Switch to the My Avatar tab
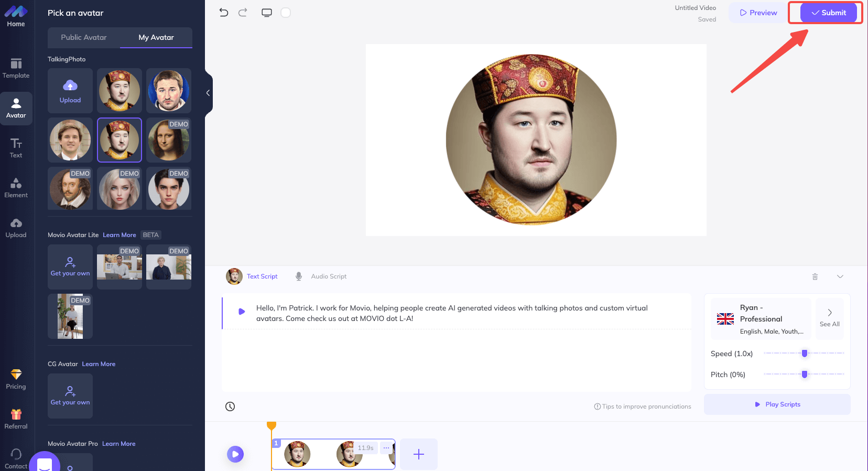This screenshot has width=868, height=471. (x=156, y=37)
